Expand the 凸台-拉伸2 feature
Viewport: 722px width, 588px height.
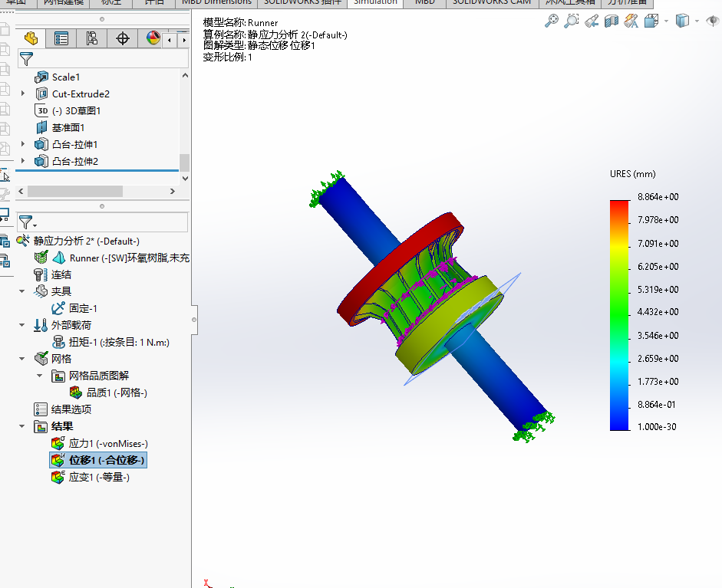[23, 161]
